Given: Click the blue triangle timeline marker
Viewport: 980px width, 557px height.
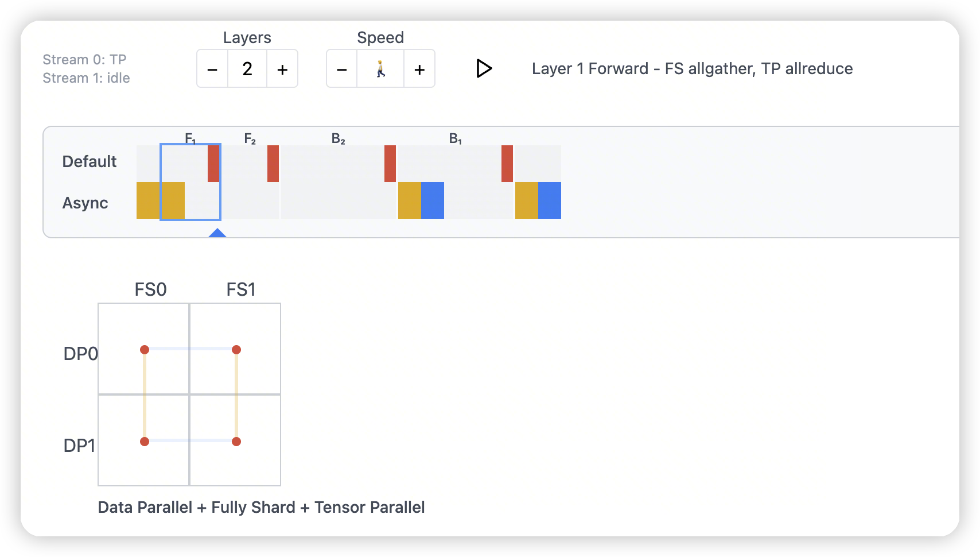Looking at the screenshot, I should [217, 233].
